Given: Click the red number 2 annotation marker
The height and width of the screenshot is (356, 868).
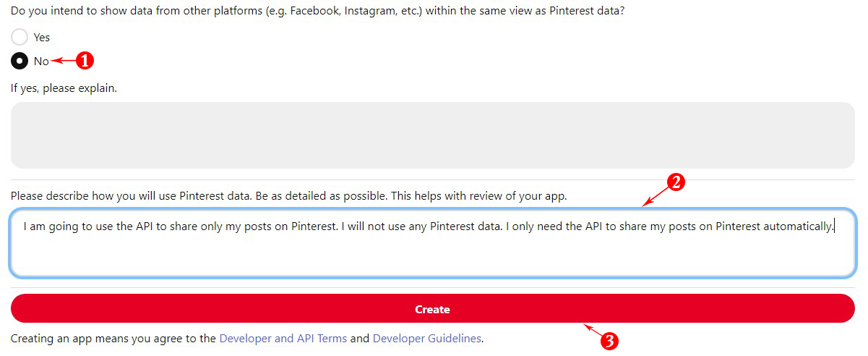Looking at the screenshot, I should click(675, 182).
